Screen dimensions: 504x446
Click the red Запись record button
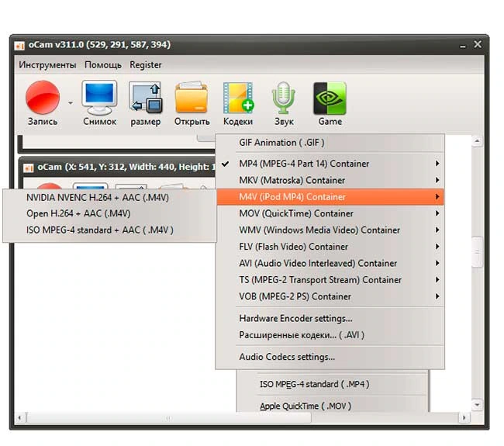pyautogui.click(x=43, y=98)
